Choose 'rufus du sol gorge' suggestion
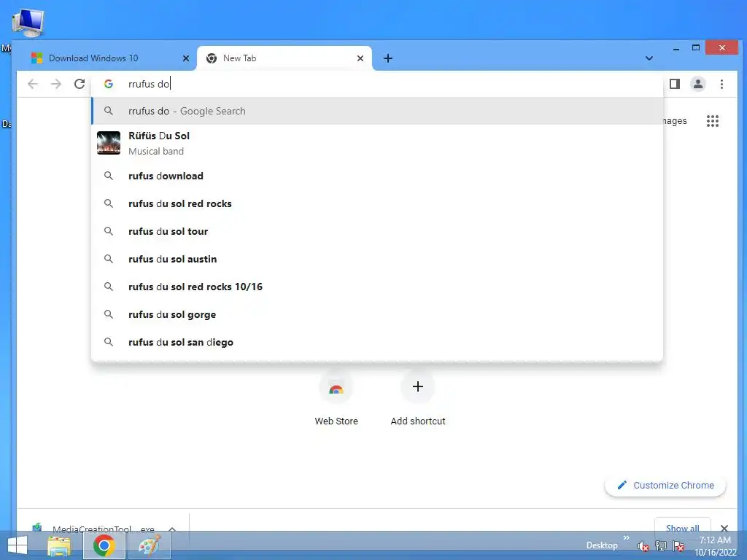Viewport: 747px width, 560px height. coord(377,315)
